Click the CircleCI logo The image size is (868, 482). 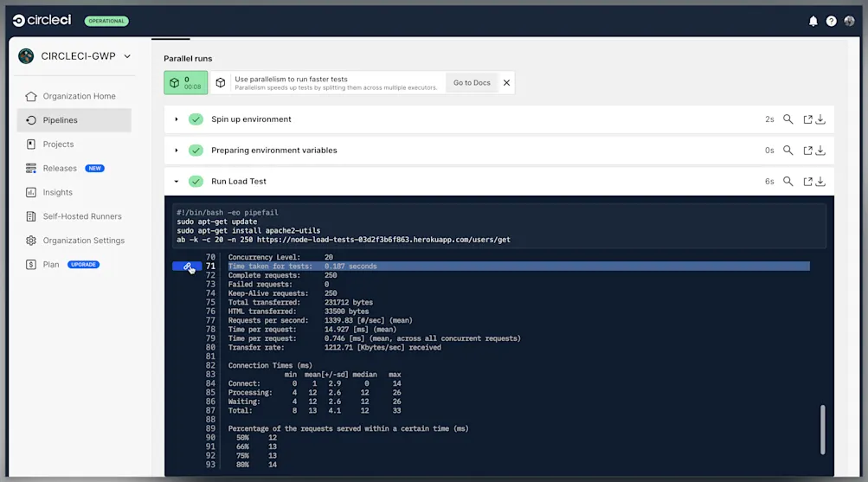pos(42,20)
